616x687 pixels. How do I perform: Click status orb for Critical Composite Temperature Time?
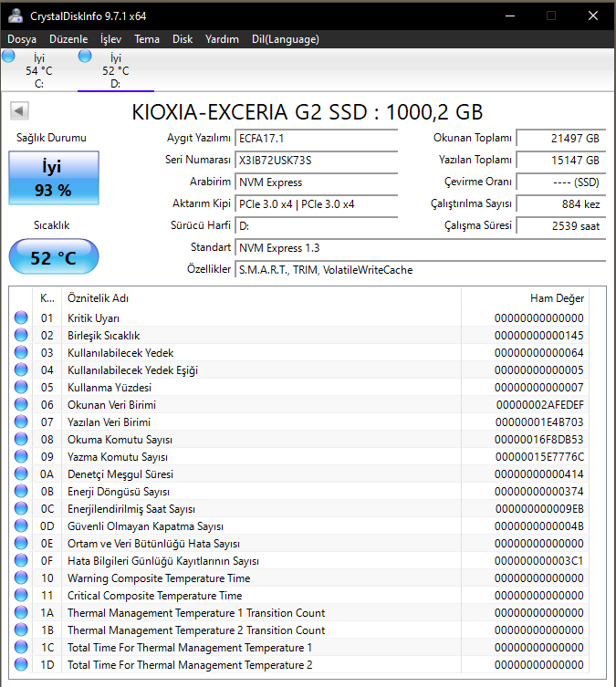21,596
